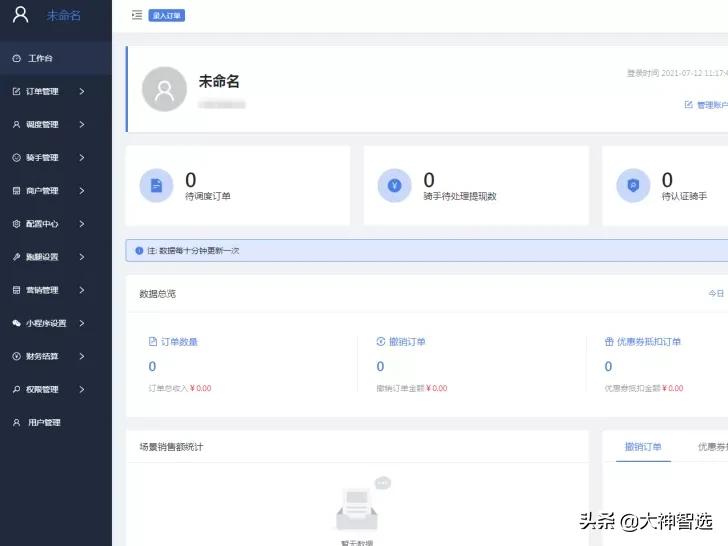Expand 订单管理 submenu chevron
Viewport: 728px width, 546px height.
coord(82,91)
